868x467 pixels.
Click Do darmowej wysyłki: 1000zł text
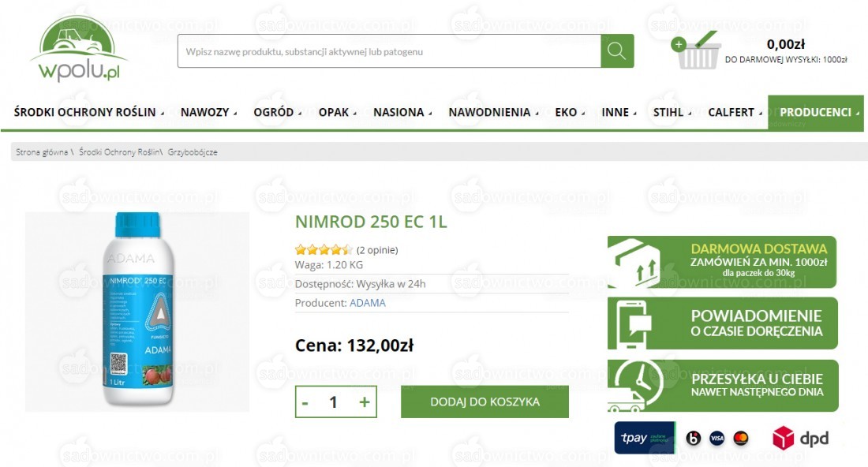(x=786, y=60)
